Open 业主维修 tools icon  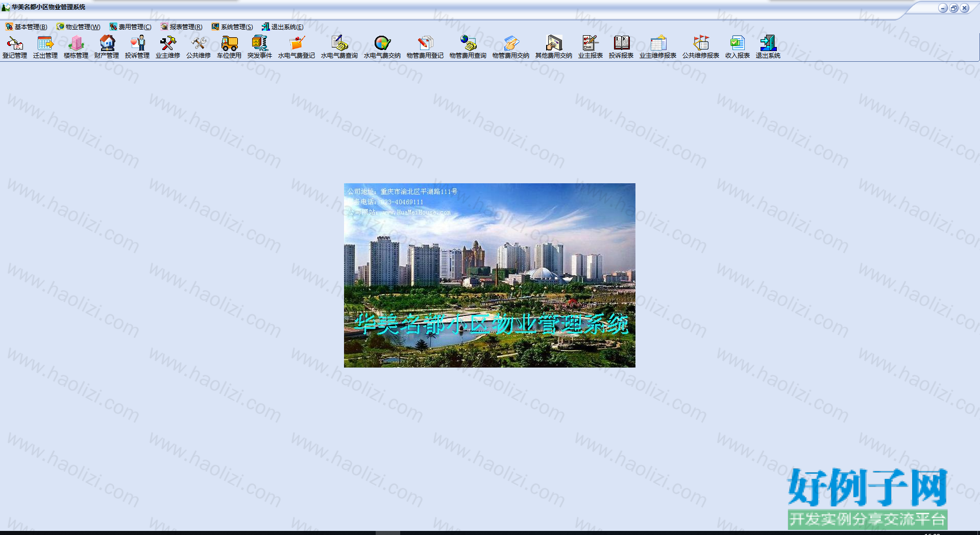[x=168, y=47]
